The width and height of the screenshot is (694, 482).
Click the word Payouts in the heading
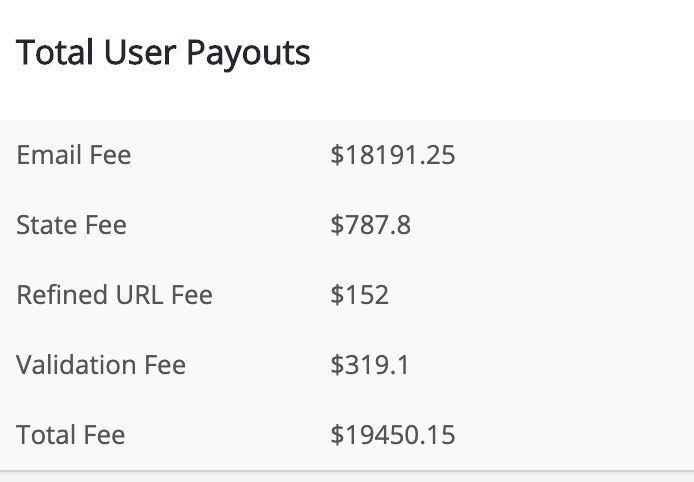click(x=248, y=54)
